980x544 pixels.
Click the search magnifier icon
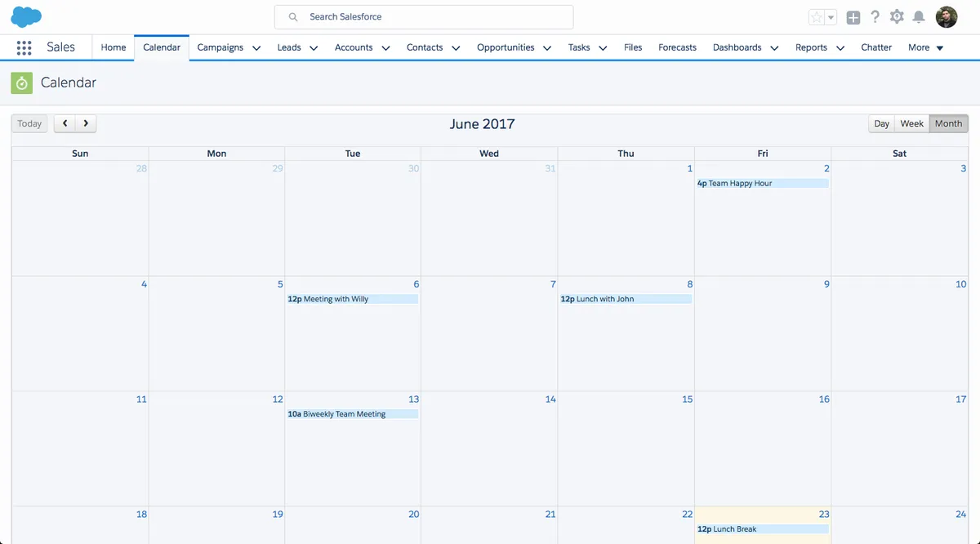click(293, 16)
